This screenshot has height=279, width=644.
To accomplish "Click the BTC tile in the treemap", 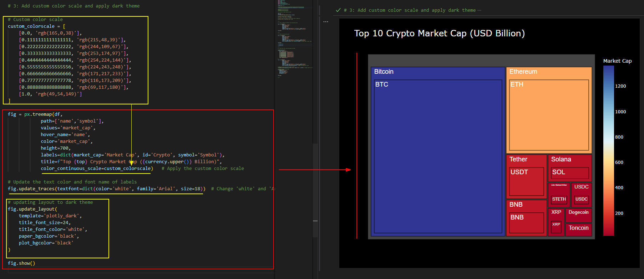I will (x=438, y=156).
